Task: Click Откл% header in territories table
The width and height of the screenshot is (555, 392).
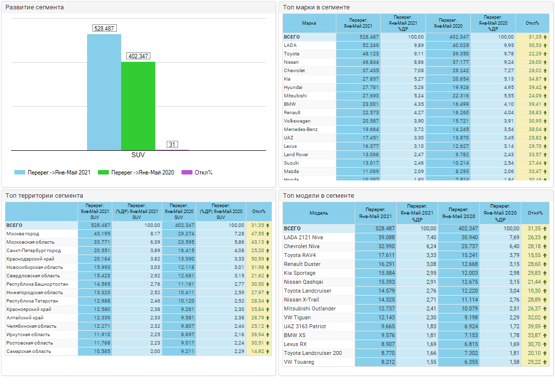Action: 259,211
